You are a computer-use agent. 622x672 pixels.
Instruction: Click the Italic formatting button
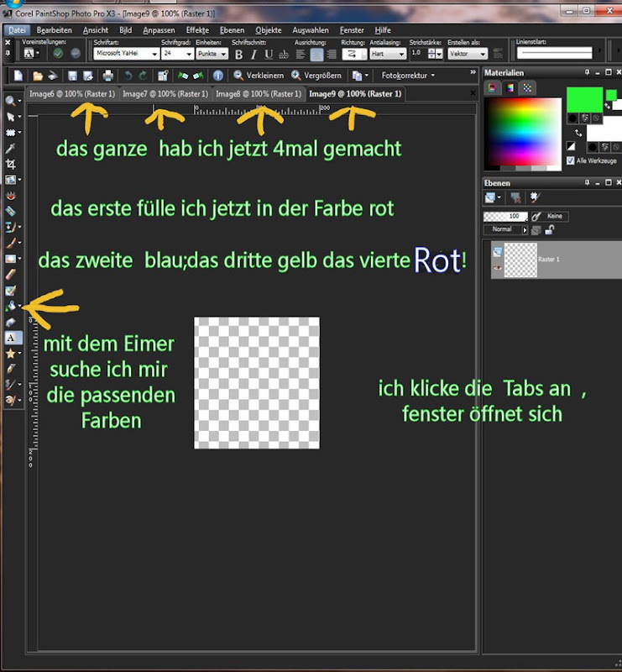tap(254, 55)
